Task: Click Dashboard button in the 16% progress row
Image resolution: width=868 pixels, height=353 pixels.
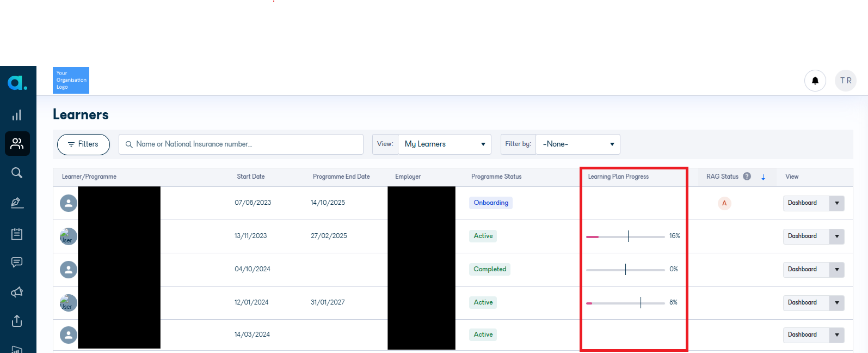Action: 806,236
